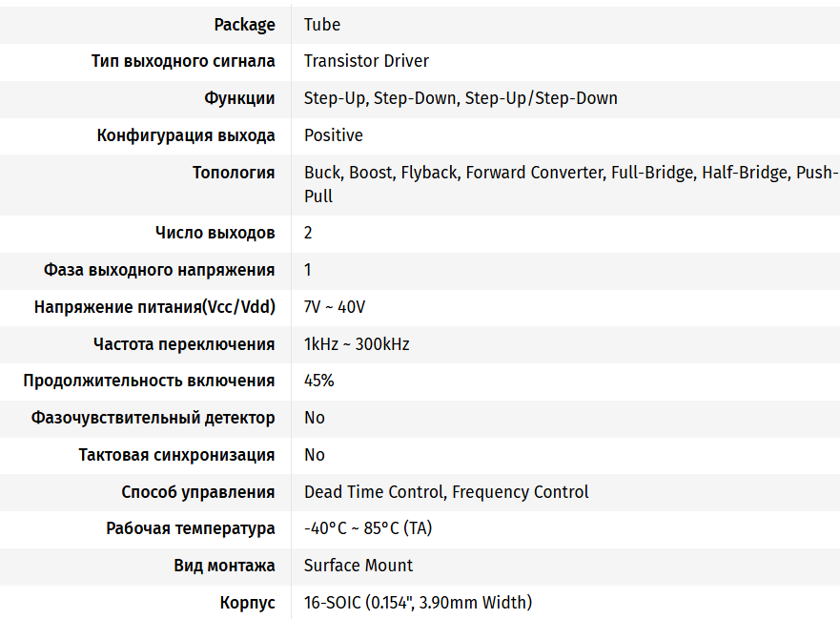Click the Фазочувствительный детектор label

153,418
